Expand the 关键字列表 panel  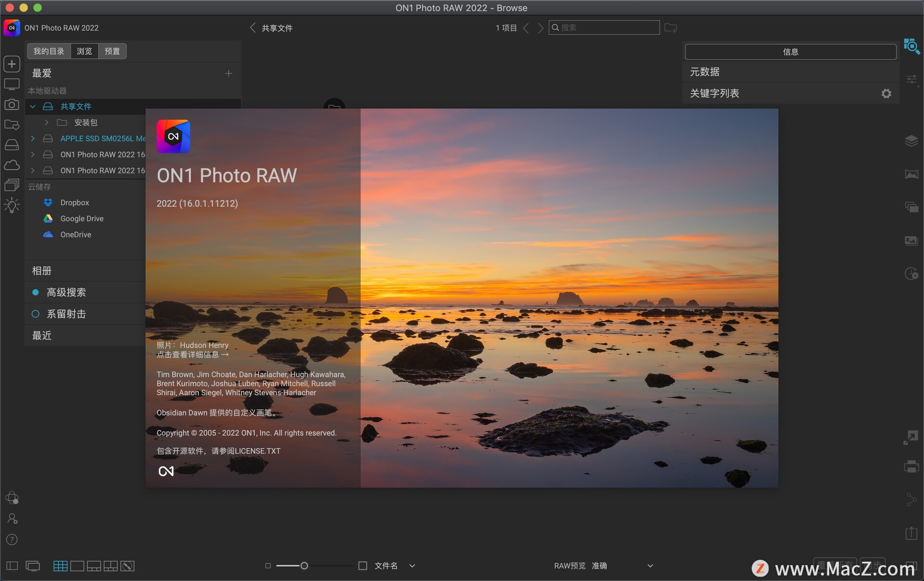[791, 93]
